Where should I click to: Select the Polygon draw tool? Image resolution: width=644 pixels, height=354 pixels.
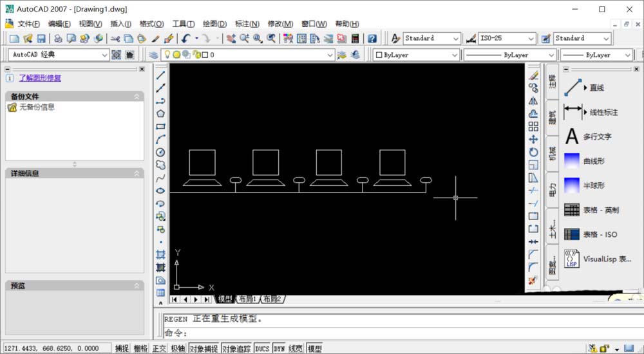coord(161,113)
